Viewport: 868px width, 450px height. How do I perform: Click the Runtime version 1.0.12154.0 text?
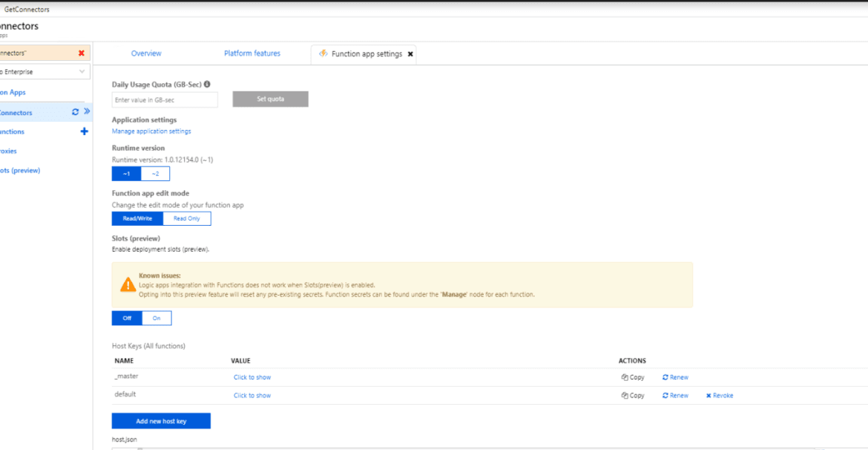pos(162,160)
